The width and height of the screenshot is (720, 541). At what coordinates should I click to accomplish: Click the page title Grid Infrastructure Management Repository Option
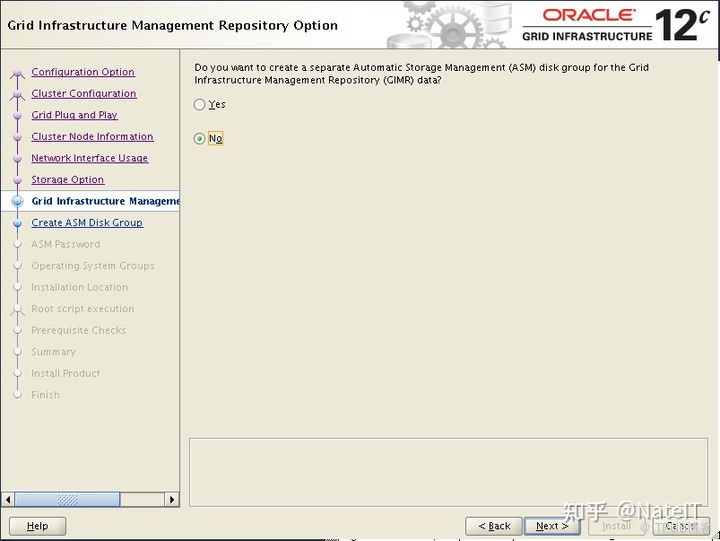pyautogui.click(x=173, y=25)
